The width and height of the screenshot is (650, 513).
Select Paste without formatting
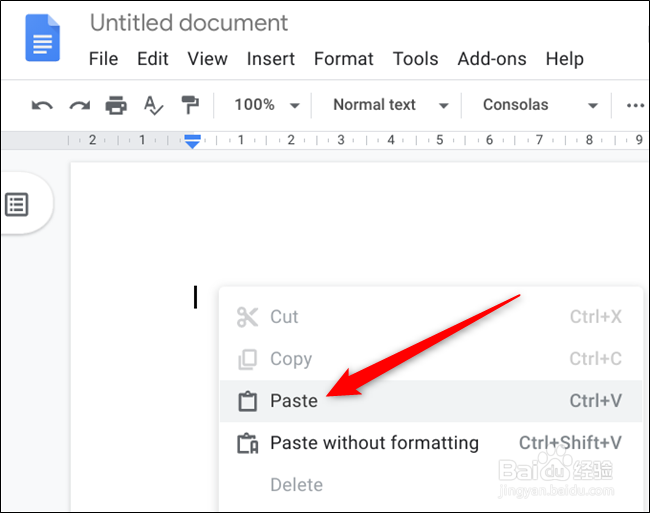[374, 443]
